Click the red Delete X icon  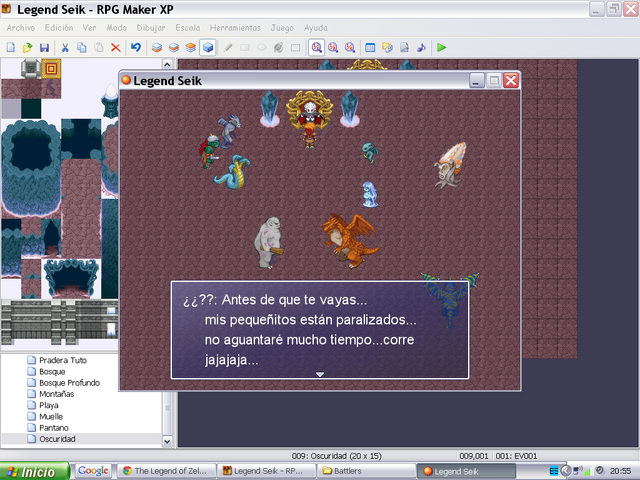coord(116,47)
